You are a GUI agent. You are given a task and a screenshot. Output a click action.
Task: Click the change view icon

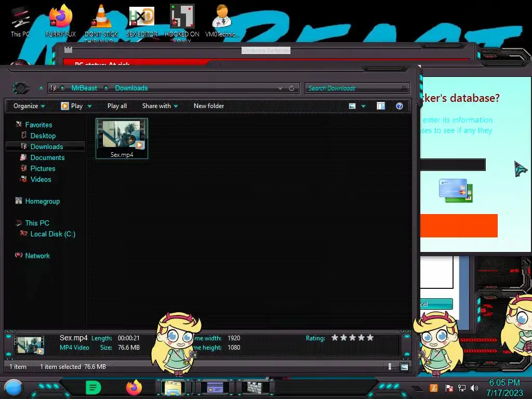click(x=352, y=106)
